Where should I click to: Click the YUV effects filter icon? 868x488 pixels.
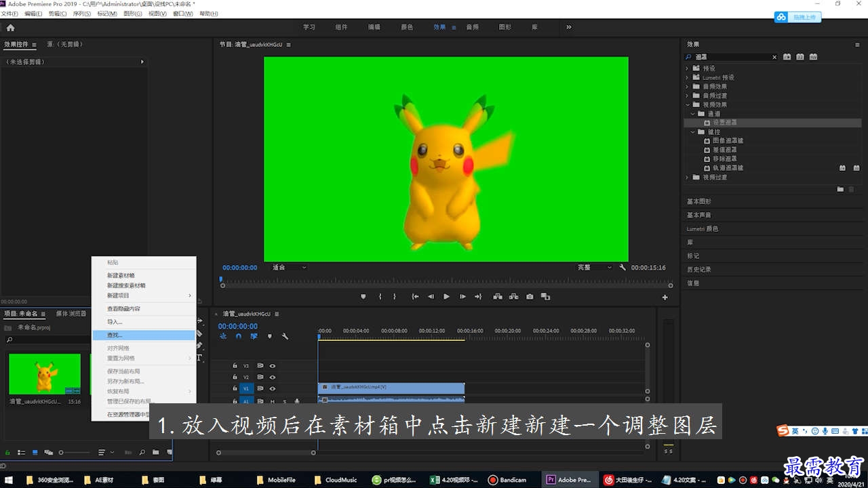tap(813, 57)
